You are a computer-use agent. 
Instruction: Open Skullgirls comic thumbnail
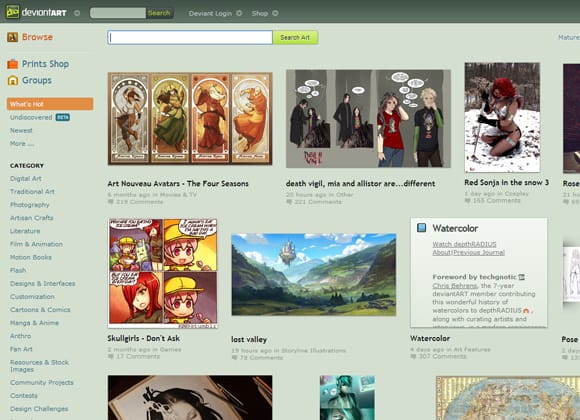163,273
